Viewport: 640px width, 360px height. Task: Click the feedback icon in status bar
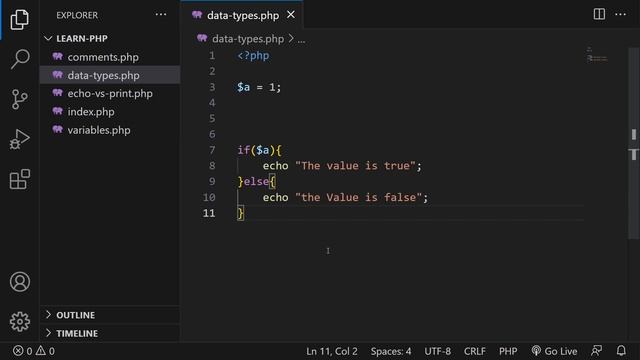pos(596,351)
